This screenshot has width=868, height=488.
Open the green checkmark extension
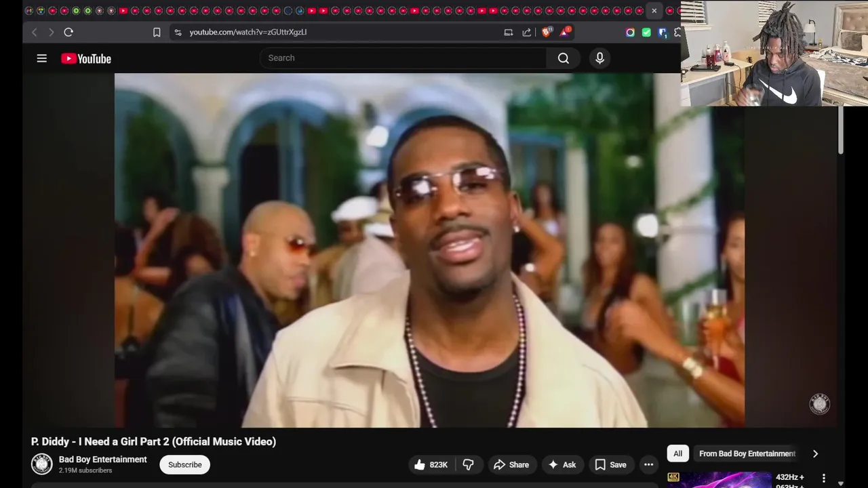pos(646,32)
